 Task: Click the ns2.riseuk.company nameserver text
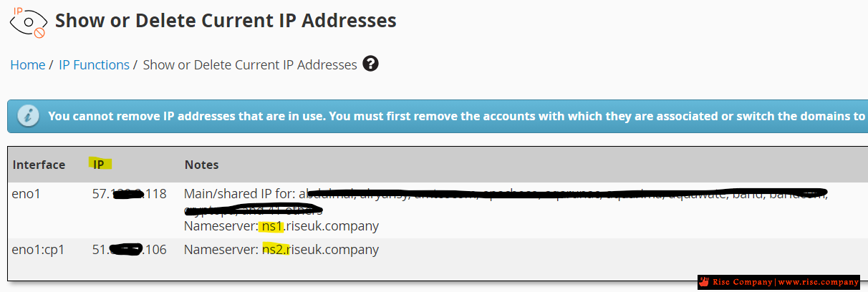pyautogui.click(x=321, y=250)
